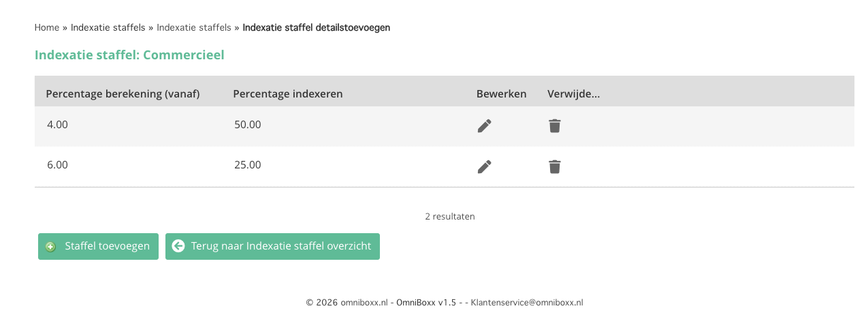Click the Indexatie staffel detailstoevoegen breadcrumb
Screen dimensions: 868x315
point(317,27)
